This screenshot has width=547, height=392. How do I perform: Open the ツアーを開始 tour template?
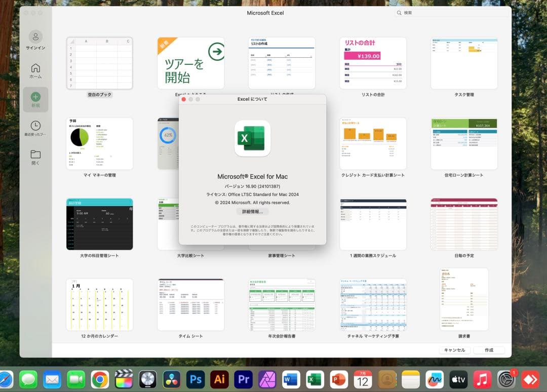190,63
